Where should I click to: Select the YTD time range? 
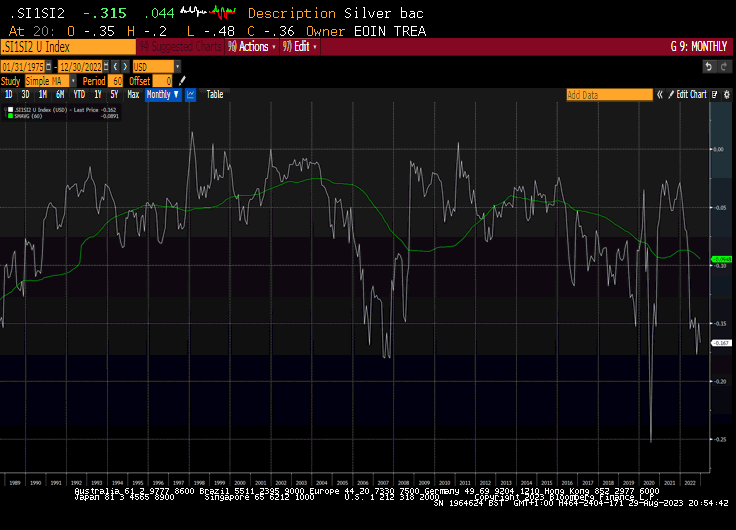pyautogui.click(x=78, y=94)
